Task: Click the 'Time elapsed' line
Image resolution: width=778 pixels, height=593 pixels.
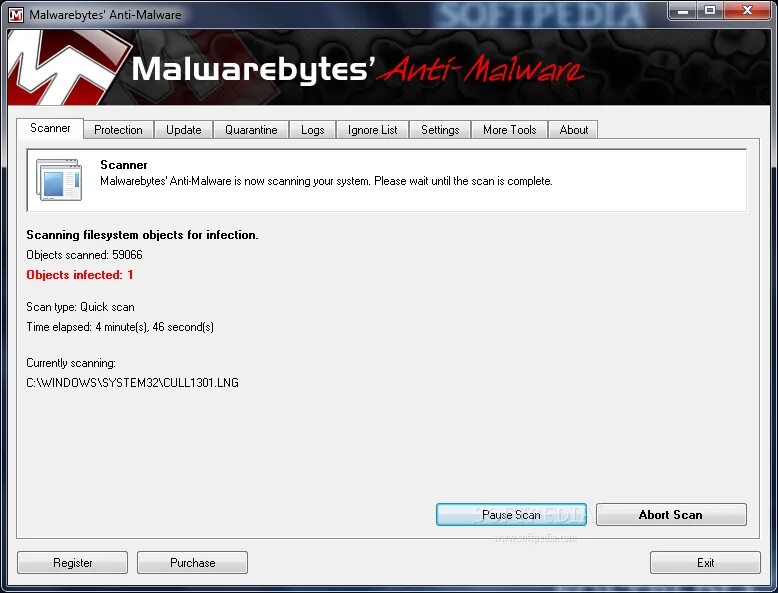Action: tap(120, 327)
